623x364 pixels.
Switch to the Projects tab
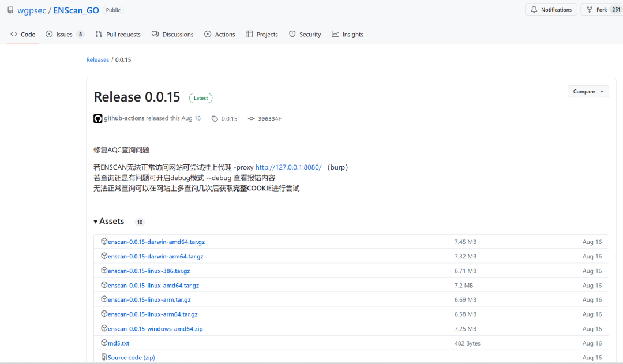point(262,35)
